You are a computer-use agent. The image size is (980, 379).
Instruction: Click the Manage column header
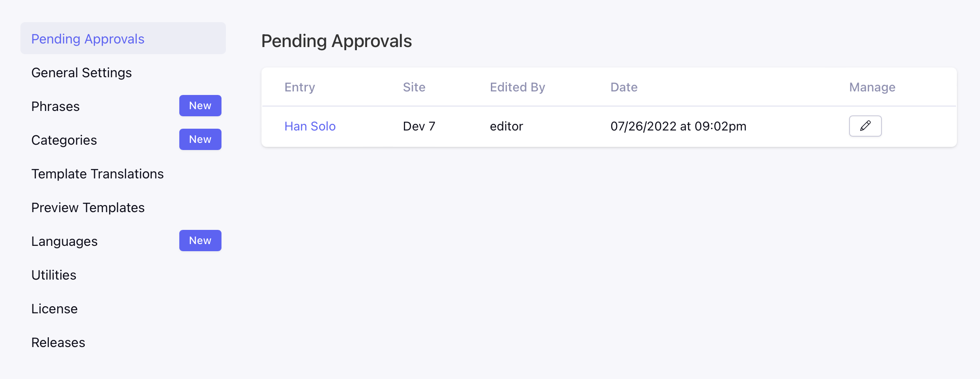click(x=872, y=87)
